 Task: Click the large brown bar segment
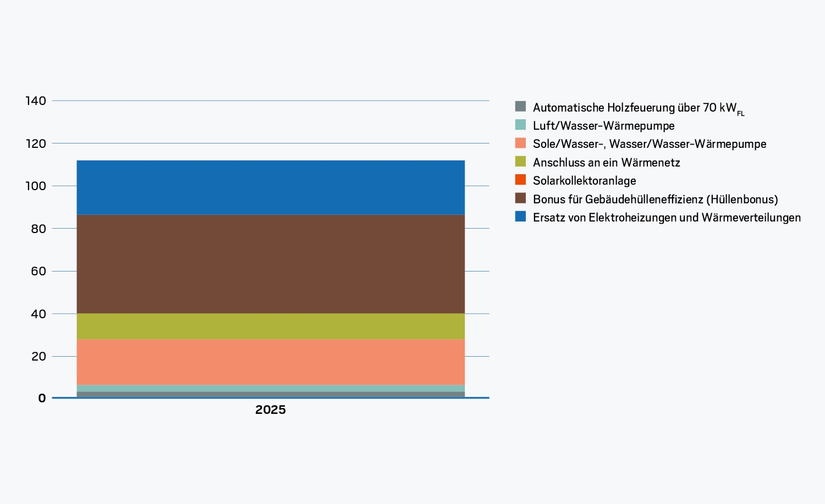point(271,264)
